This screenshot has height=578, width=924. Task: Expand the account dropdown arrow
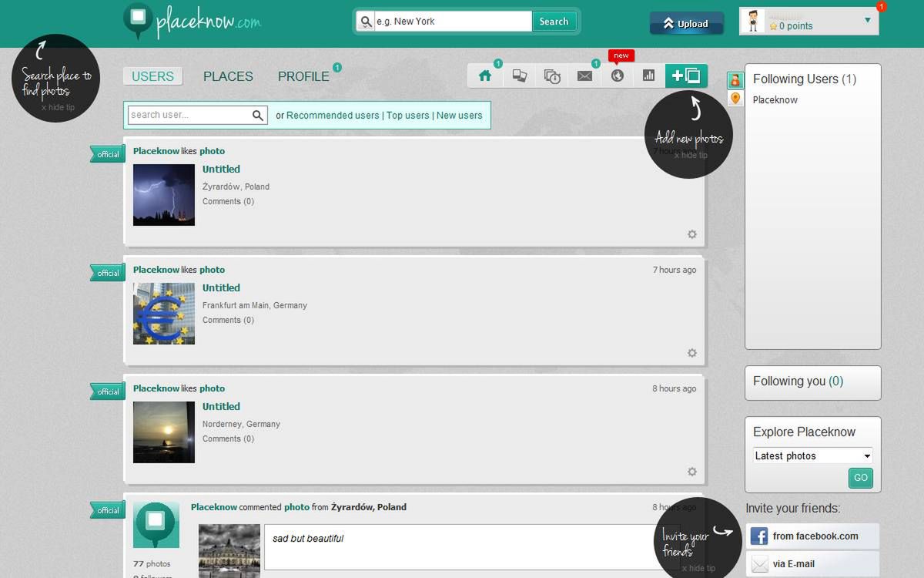tap(868, 20)
